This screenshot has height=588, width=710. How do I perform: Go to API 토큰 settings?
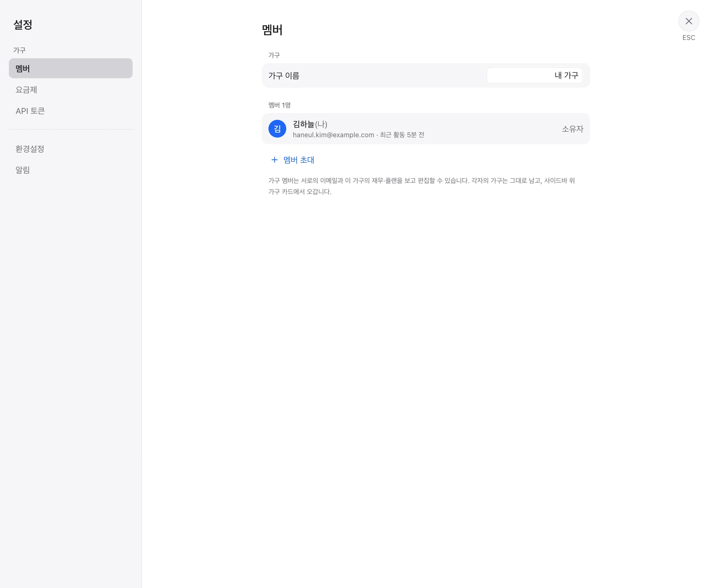[71, 111]
